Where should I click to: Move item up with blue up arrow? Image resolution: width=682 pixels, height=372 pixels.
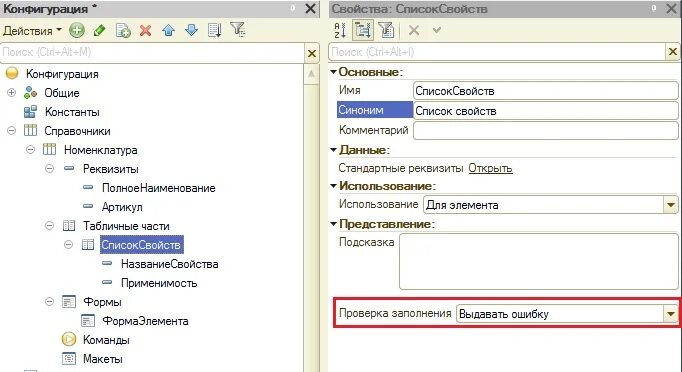(169, 30)
